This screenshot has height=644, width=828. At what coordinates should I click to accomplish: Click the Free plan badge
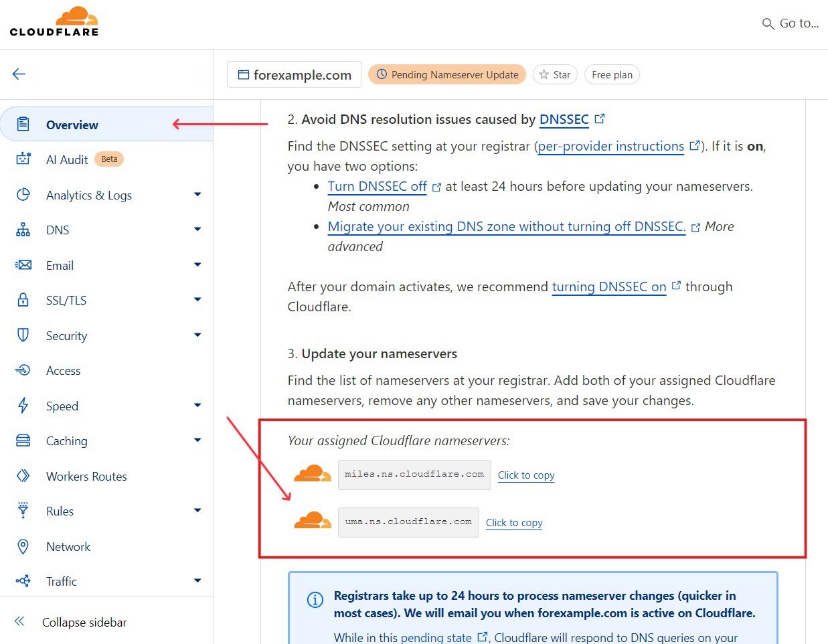[x=612, y=74]
